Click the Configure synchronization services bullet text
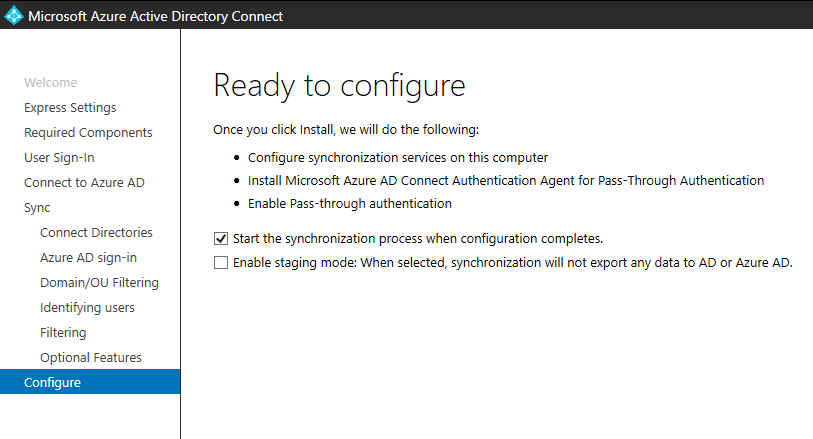 point(398,158)
